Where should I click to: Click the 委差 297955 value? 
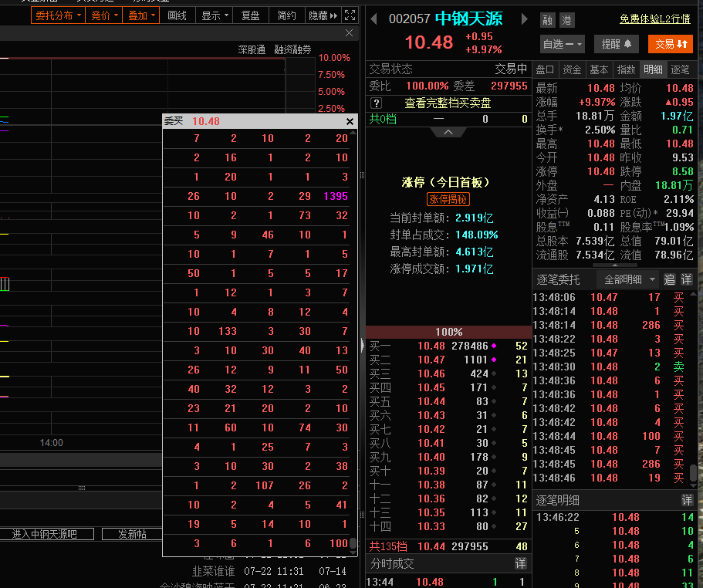[x=509, y=86]
